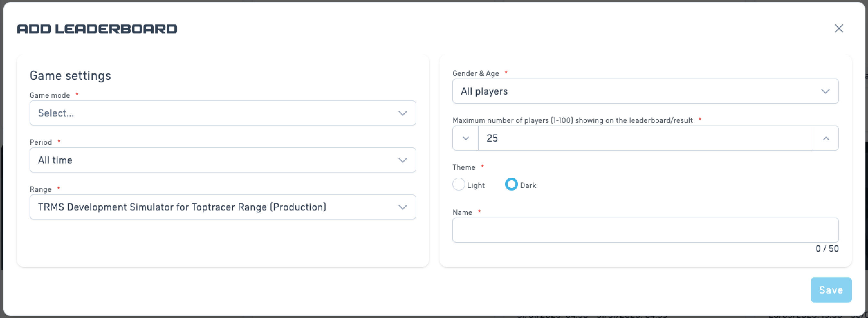The height and width of the screenshot is (318, 868).
Task: Close the Add Leaderboard dialog
Action: pos(839,29)
